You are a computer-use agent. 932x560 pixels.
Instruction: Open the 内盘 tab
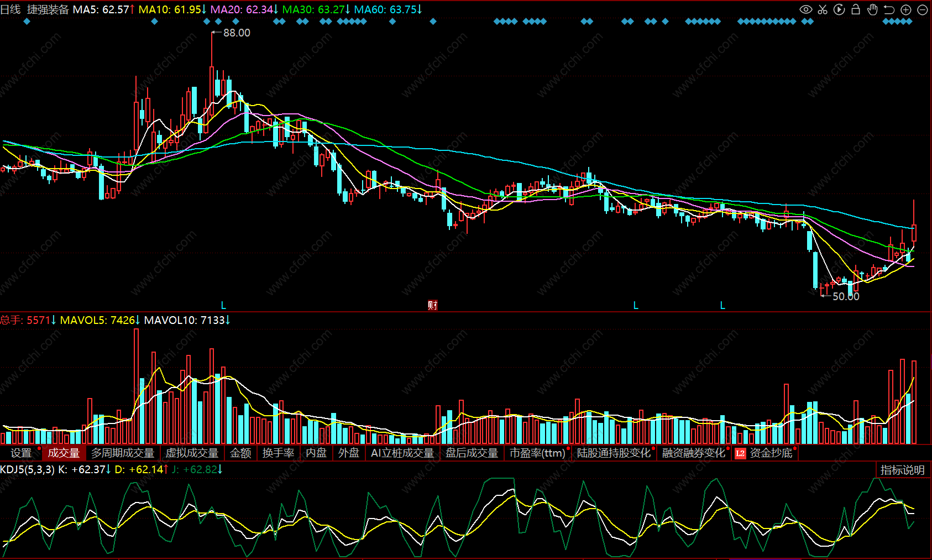[x=316, y=453]
